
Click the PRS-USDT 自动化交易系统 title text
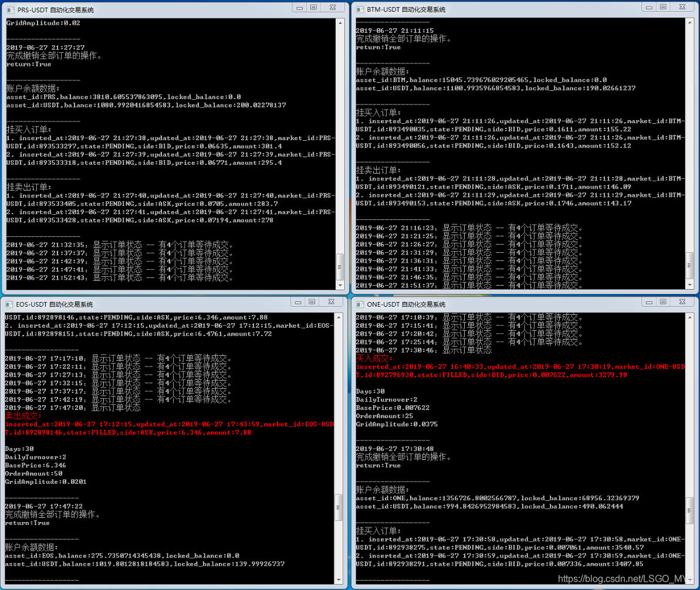(56, 10)
